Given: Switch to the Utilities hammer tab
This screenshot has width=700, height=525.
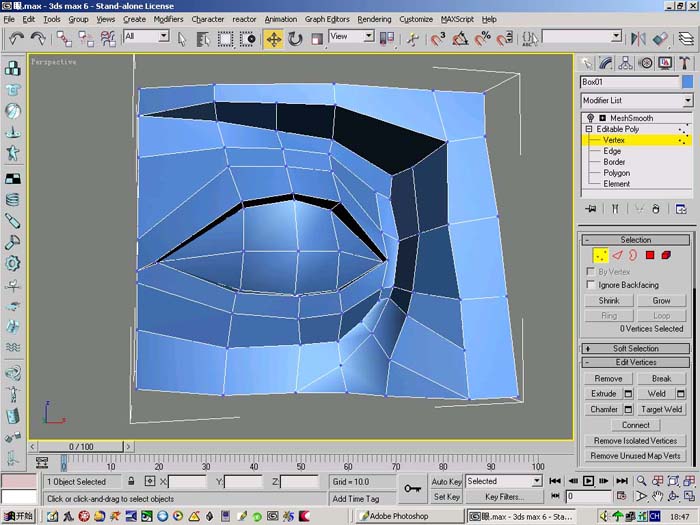Looking at the screenshot, I should pos(685,63).
